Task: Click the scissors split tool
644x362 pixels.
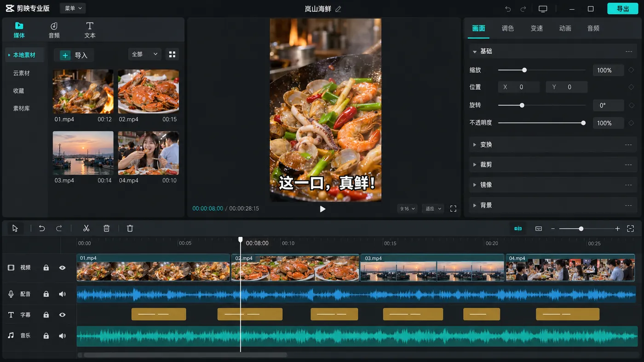Action: pos(86,228)
